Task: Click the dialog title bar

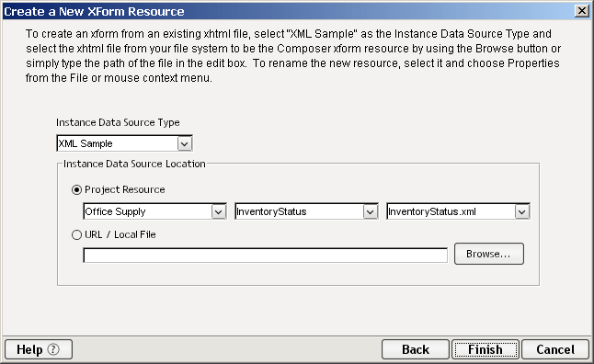Action: point(288,11)
